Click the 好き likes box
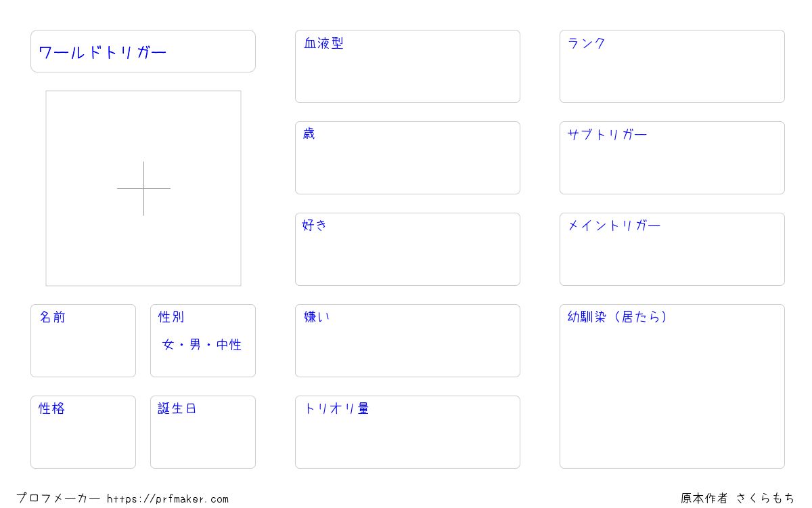This screenshot has height=508, width=812. coord(407,249)
